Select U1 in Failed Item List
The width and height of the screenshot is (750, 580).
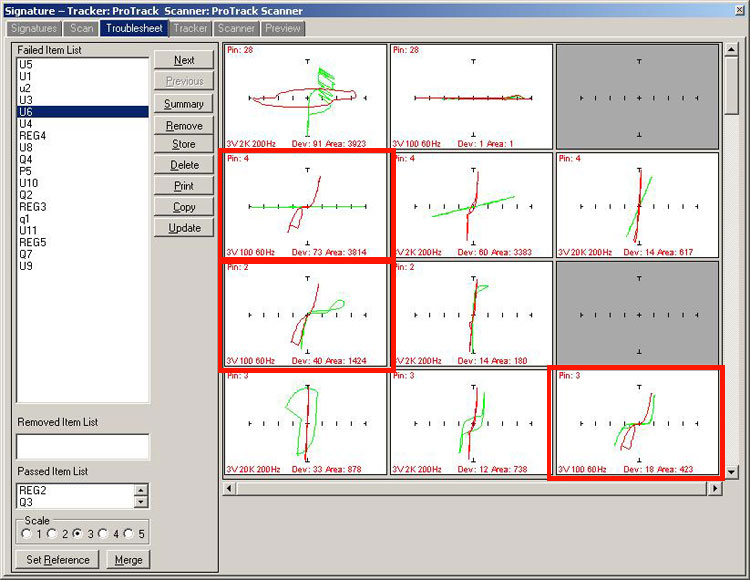[x=83, y=77]
